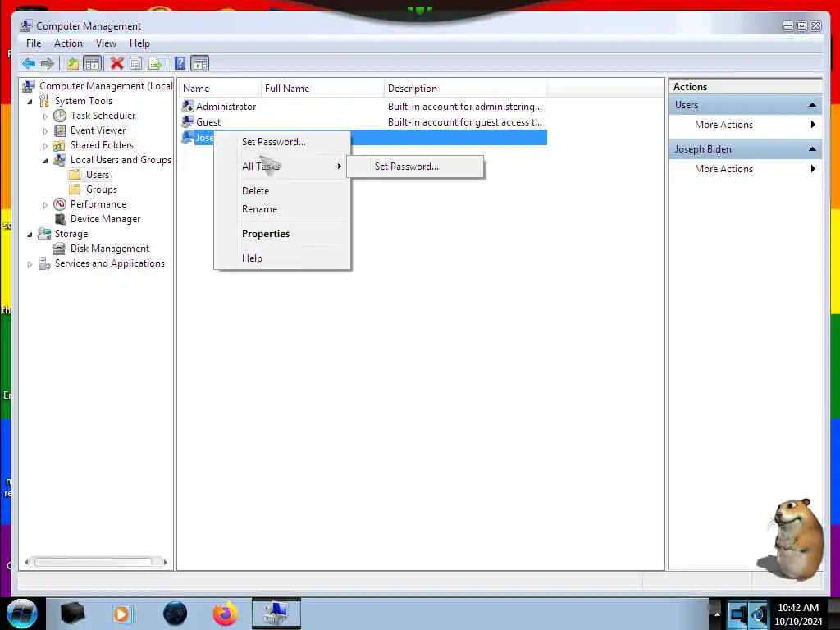The height and width of the screenshot is (630, 840).
Task: Select Device Manager in the tree
Action: [105, 218]
